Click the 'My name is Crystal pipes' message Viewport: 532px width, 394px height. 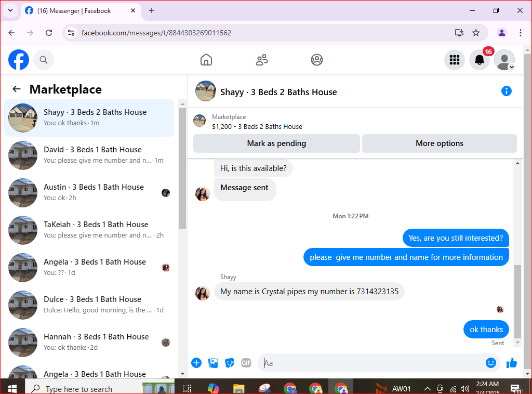coord(309,292)
